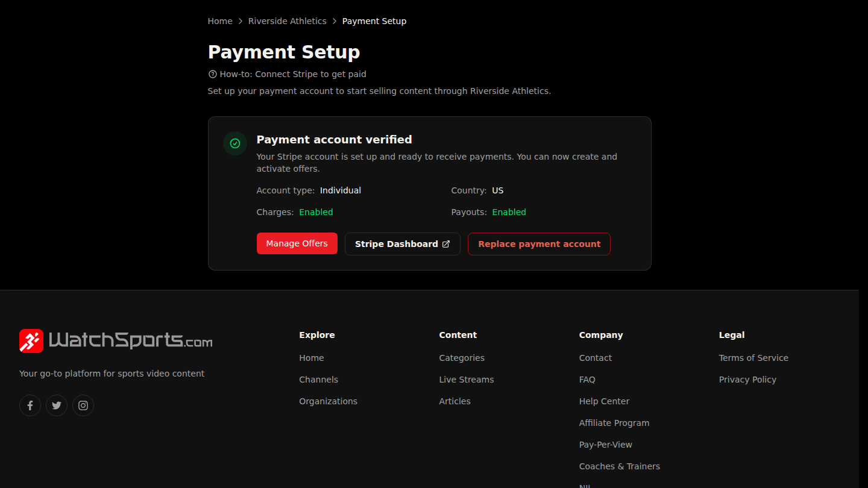Click the Payment account verified heading
The height and width of the screenshot is (488, 868).
[x=335, y=140]
